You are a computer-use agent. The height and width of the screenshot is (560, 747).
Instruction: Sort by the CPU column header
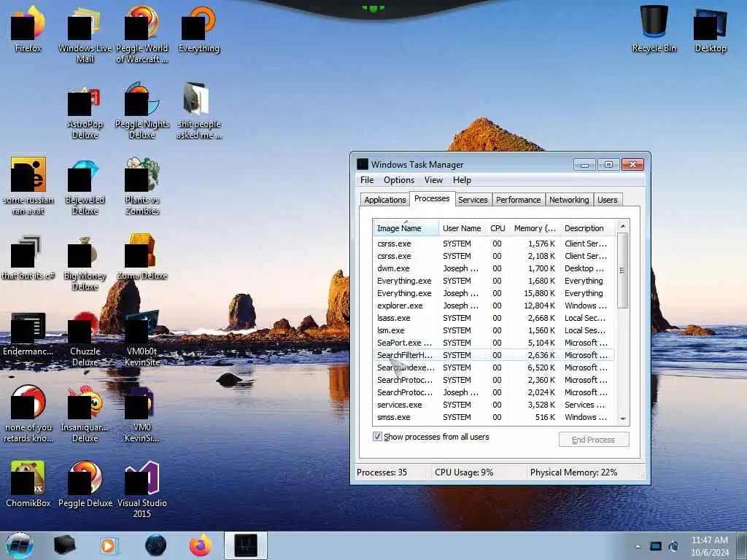498,228
